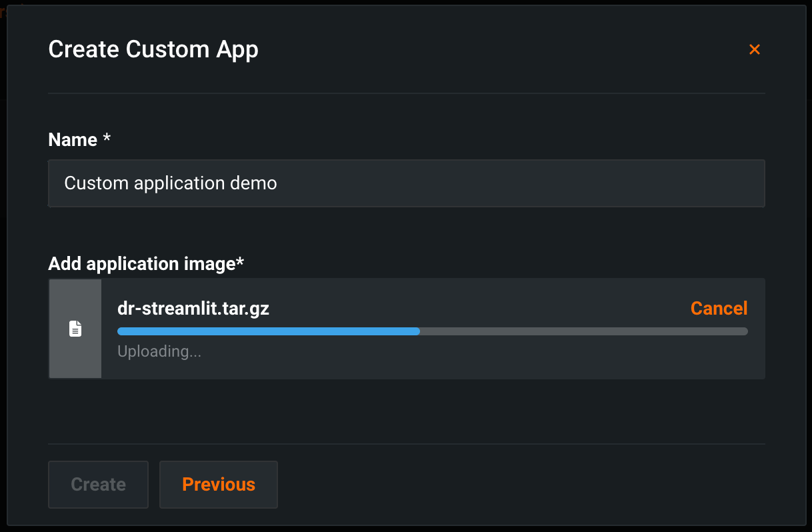Click the empty footer area right of Previous
This screenshot has height=532, width=812.
pos(520,484)
